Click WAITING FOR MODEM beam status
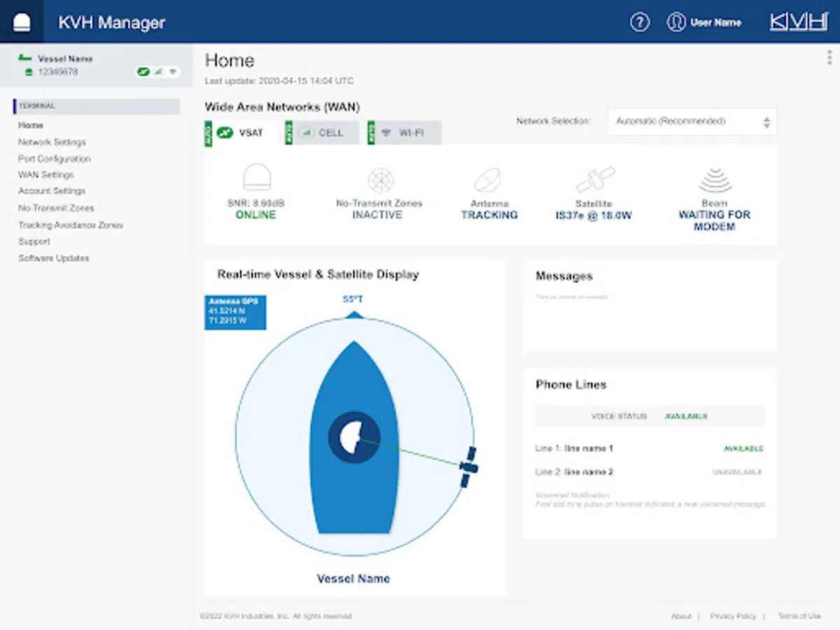Screen dimensions: 840x630 pyautogui.click(x=714, y=220)
